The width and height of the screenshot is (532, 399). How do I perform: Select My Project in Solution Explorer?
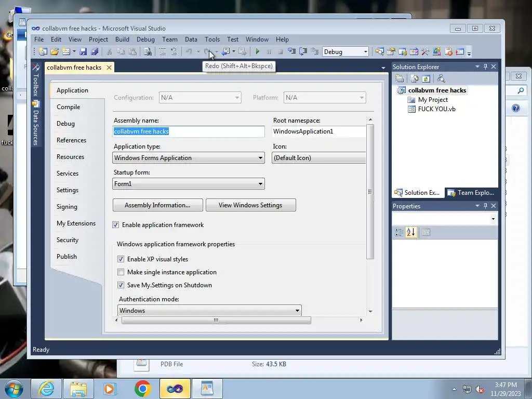coord(433,100)
